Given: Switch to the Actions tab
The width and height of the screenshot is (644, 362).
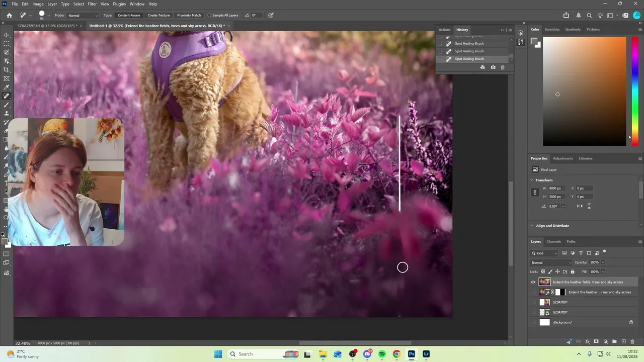Looking at the screenshot, I should [444, 30].
